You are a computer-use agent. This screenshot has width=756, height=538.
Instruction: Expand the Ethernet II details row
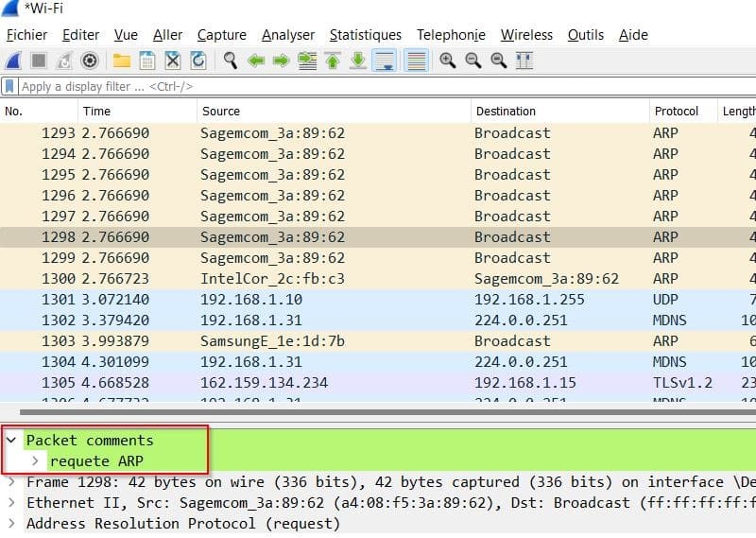[11, 503]
